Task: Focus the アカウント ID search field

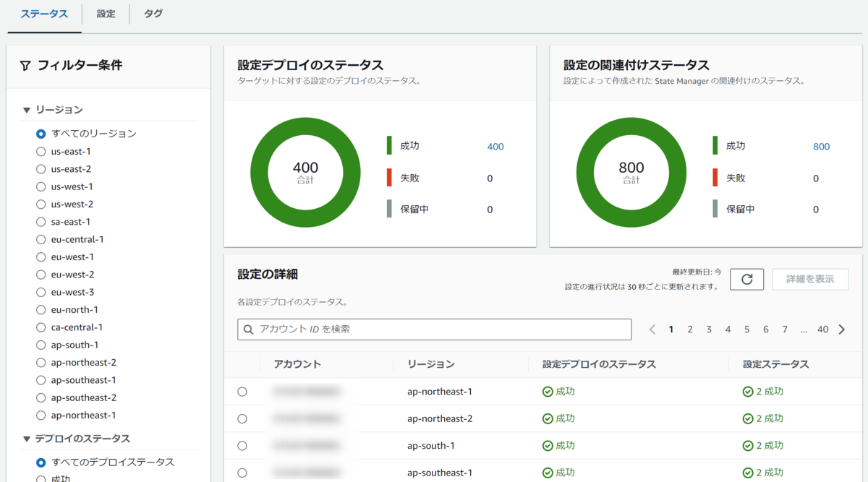Action: [x=435, y=330]
